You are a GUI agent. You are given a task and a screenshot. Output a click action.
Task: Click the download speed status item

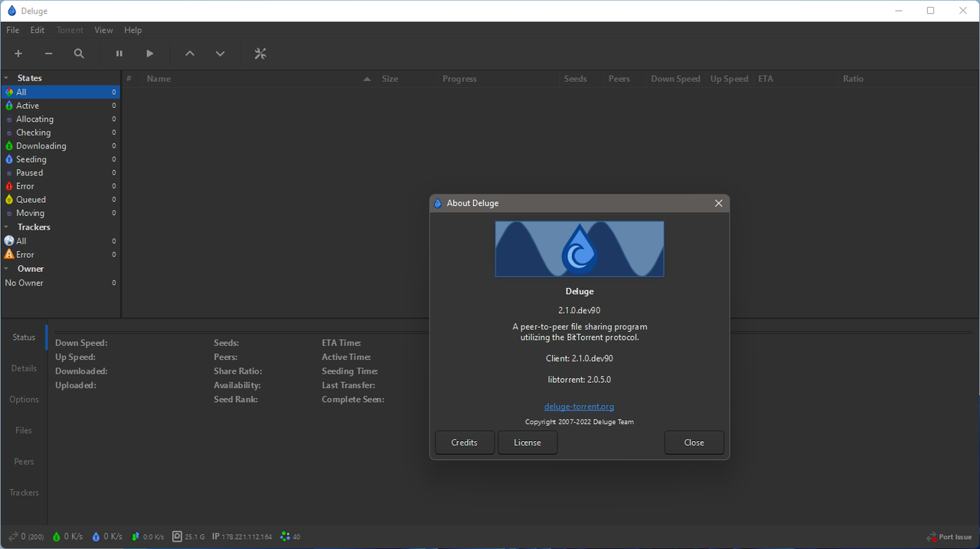pyautogui.click(x=67, y=537)
